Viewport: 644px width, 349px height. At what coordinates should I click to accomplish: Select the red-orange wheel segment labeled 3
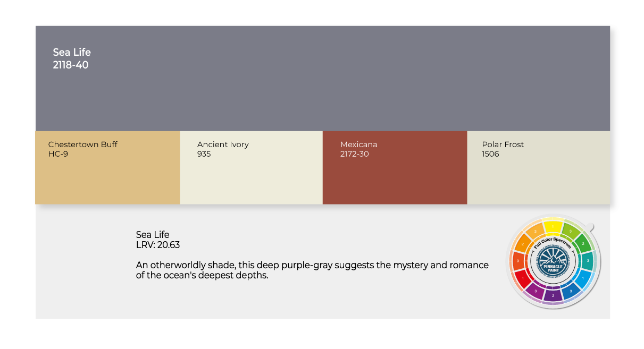click(x=517, y=261)
